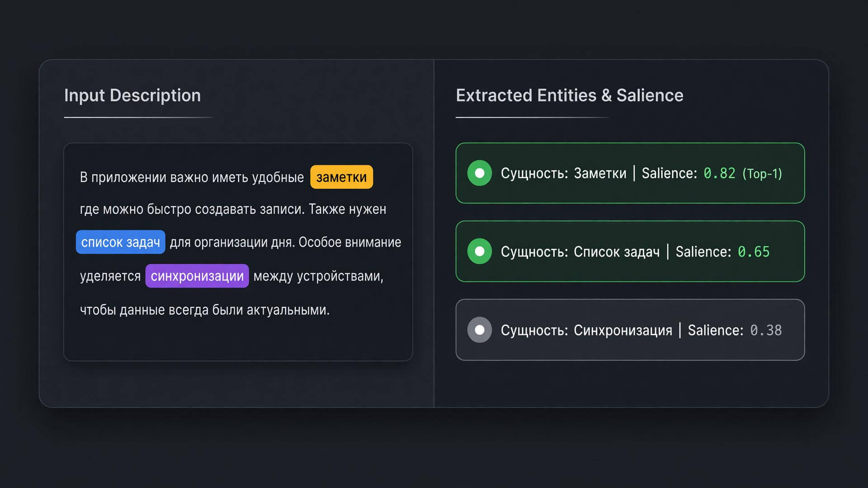This screenshot has height=488, width=868.
Task: Click the '(Top-1)' label
Action: point(762,174)
